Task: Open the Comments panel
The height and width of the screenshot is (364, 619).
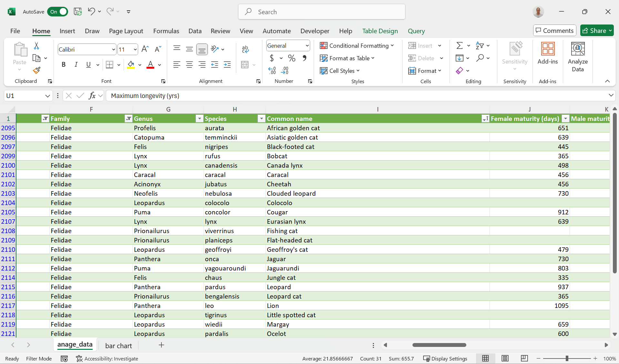Action: coord(554,30)
